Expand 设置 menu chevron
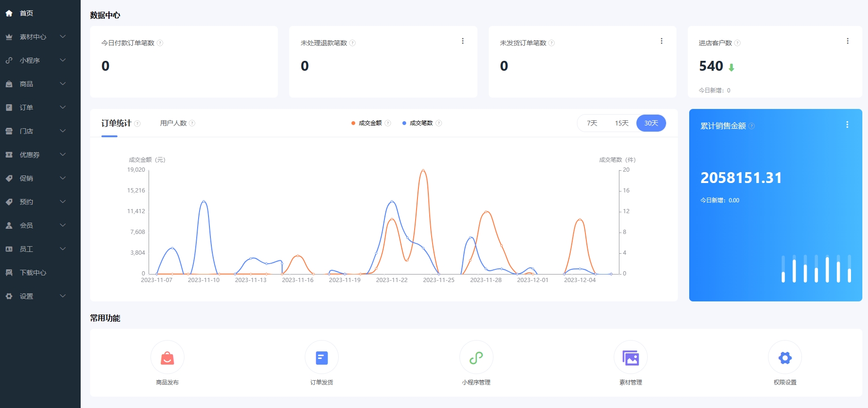The height and width of the screenshot is (408, 868). [x=63, y=296]
